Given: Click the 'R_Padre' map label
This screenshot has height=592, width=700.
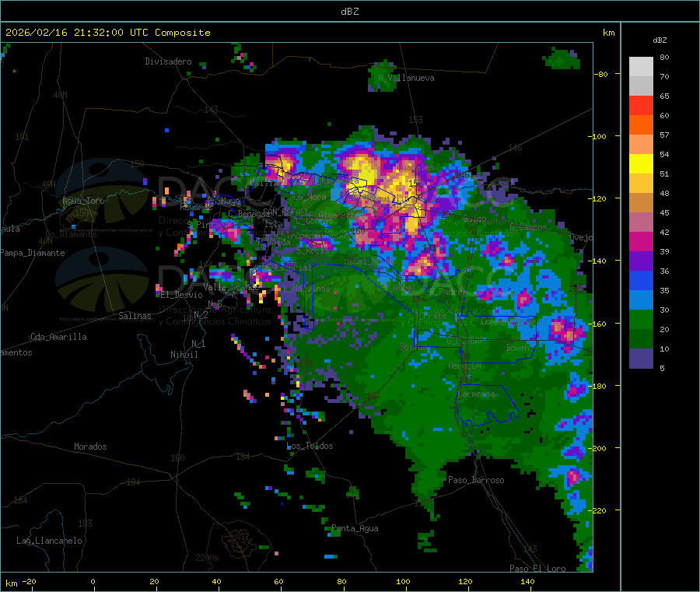Looking at the screenshot, I should coord(446,292).
